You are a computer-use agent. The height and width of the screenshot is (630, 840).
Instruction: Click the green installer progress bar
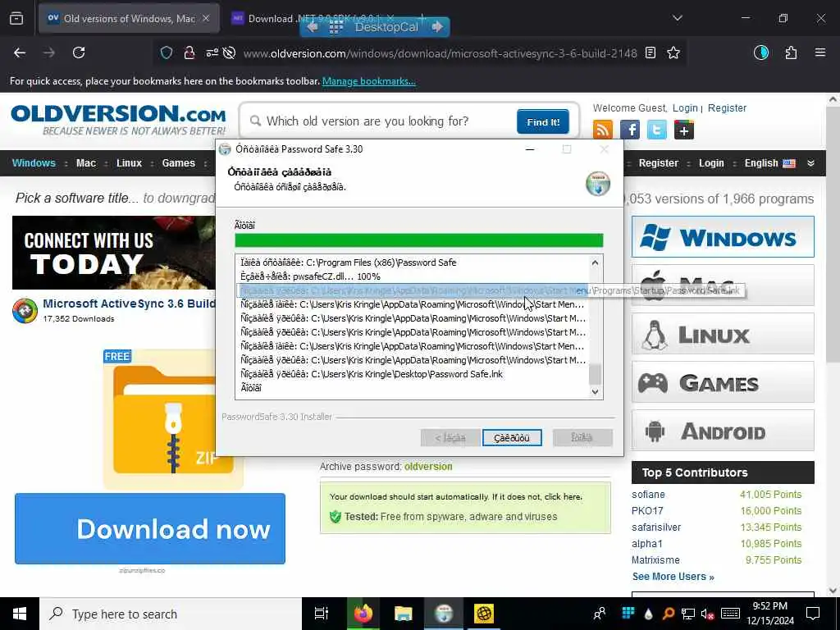(419, 240)
